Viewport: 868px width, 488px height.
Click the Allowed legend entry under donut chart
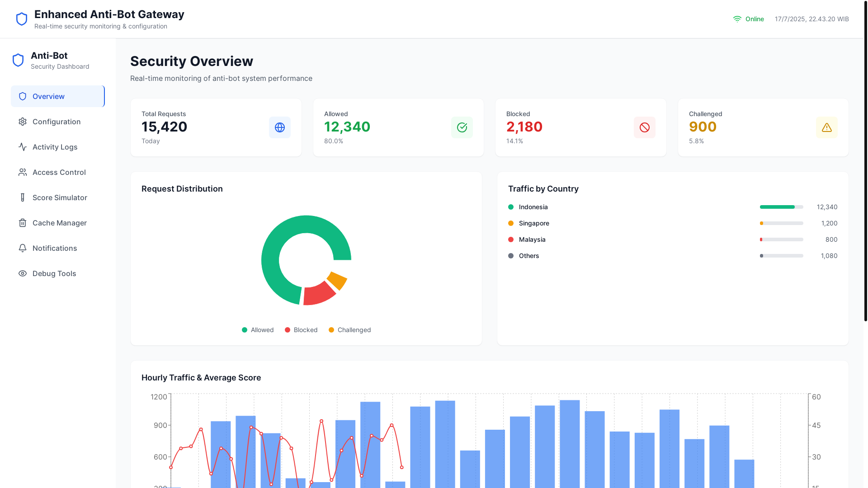point(258,330)
